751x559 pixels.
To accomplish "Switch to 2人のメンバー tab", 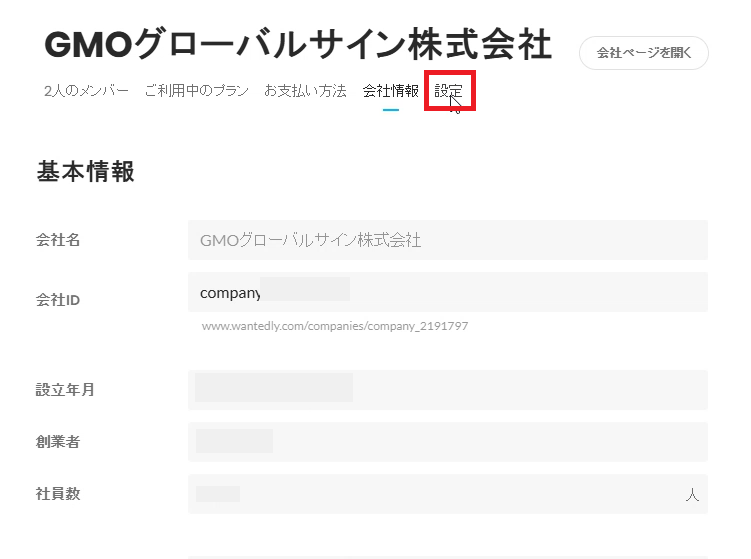I will [86, 91].
